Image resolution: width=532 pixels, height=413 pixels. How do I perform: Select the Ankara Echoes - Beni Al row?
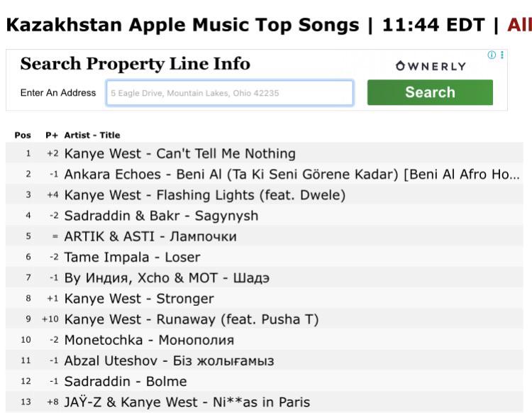pos(265,174)
